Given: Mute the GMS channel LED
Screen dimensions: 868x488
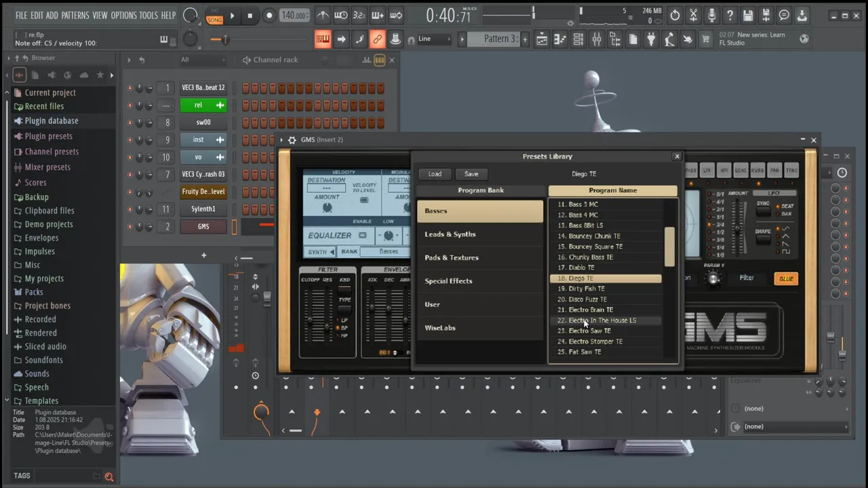Looking at the screenshot, I should [130, 226].
